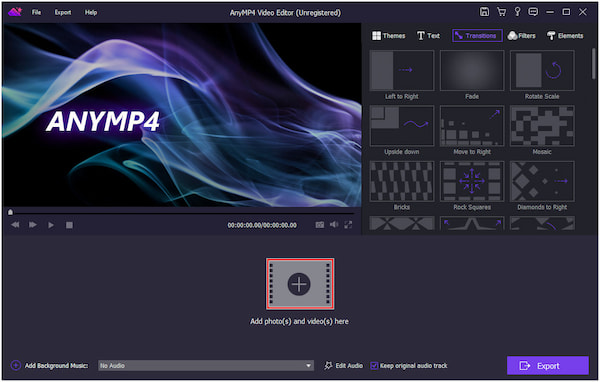Select the Transitions tab
The image size is (600, 382).
tap(477, 36)
